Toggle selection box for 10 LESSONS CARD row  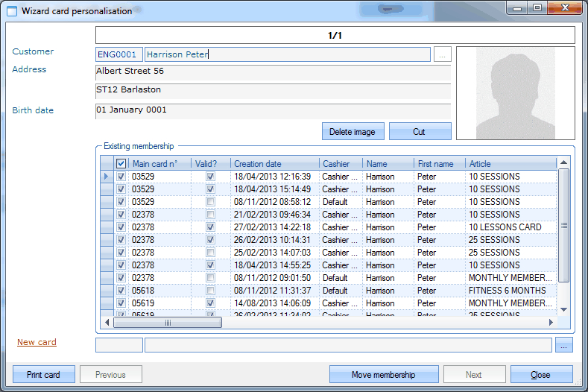121,227
